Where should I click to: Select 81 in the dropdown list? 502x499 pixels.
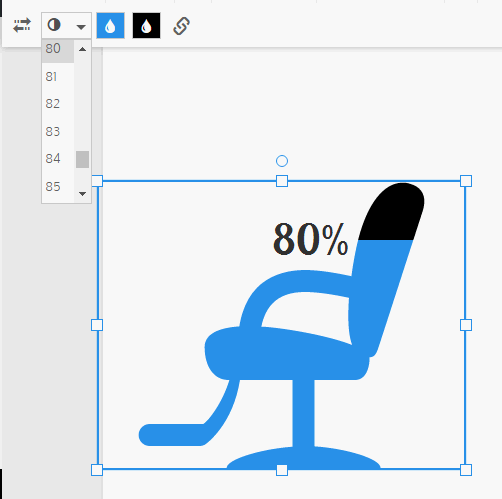click(x=58, y=77)
